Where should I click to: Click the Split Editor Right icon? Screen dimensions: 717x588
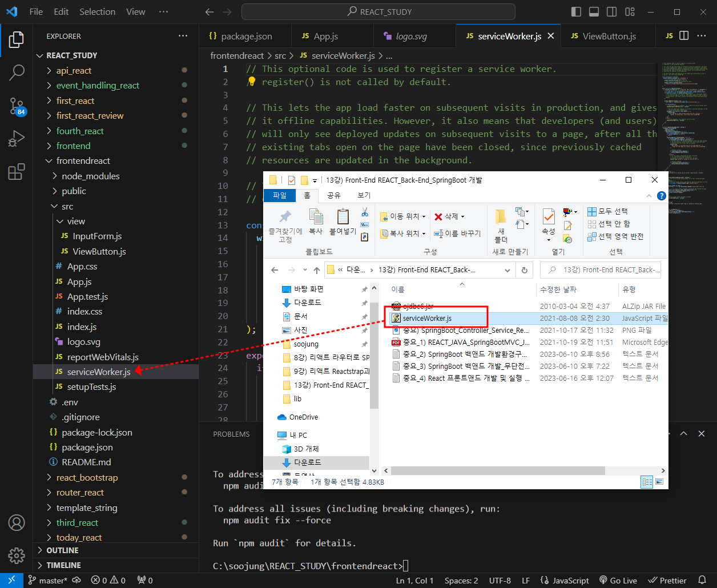[684, 36]
